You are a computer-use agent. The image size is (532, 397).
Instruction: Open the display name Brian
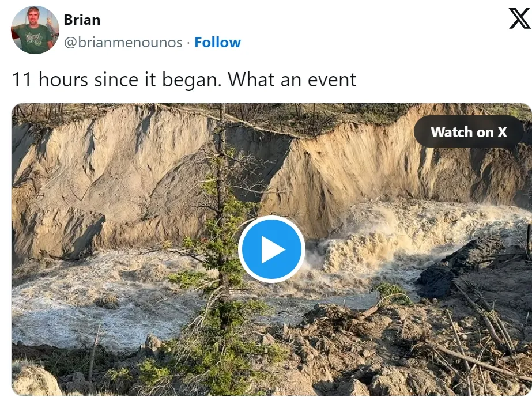pyautogui.click(x=82, y=20)
